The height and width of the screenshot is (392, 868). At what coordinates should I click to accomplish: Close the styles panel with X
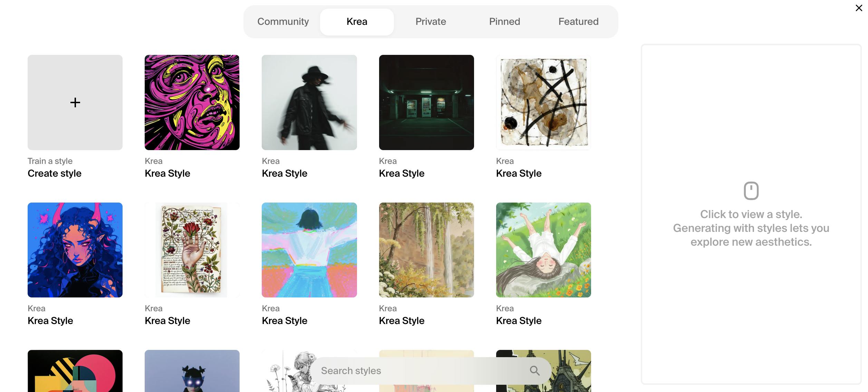[x=859, y=8]
